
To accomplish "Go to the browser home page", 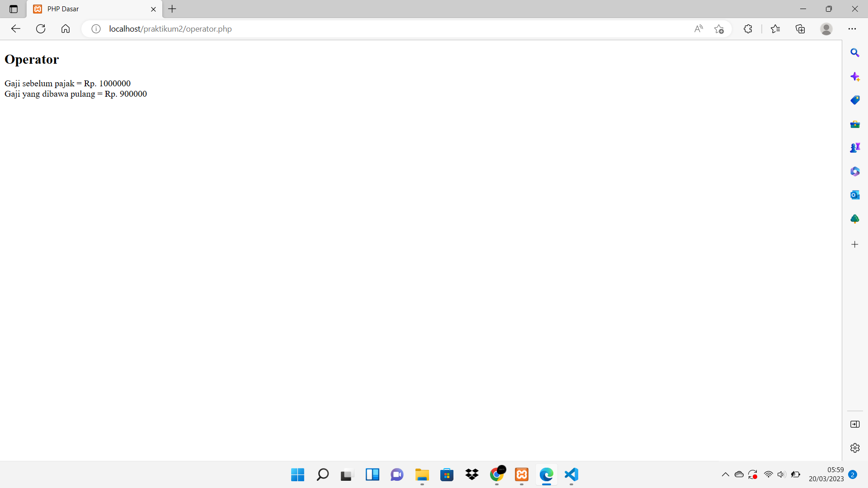I will click(x=66, y=29).
